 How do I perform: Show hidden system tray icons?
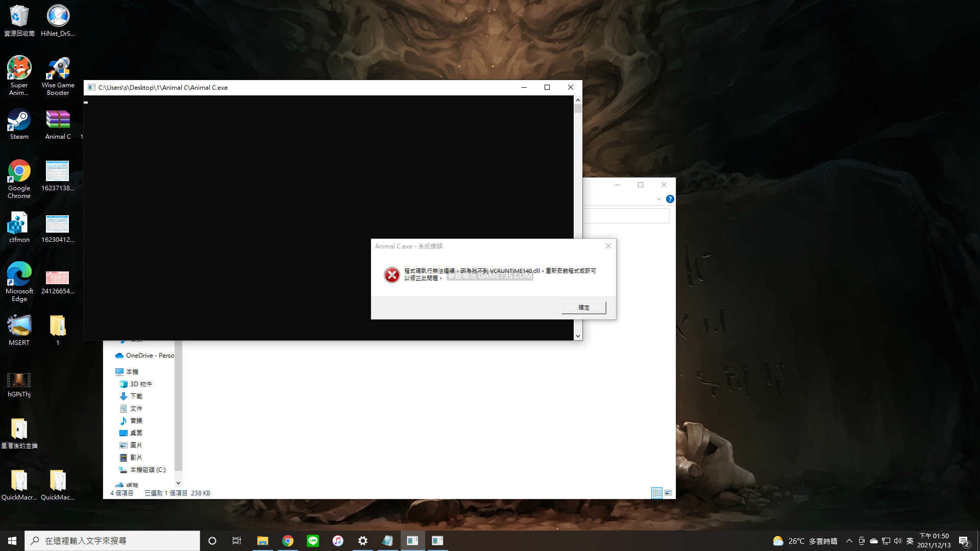(849, 541)
